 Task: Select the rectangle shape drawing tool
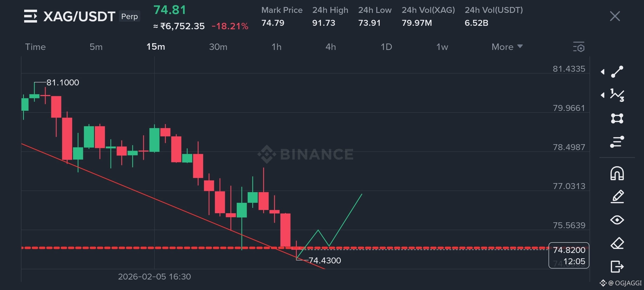(x=617, y=118)
